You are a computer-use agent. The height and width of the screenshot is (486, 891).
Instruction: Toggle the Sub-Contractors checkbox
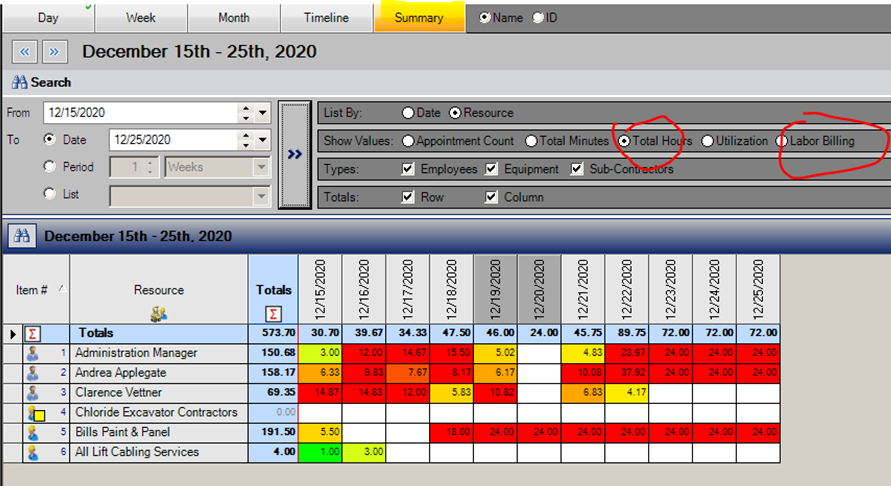point(577,169)
